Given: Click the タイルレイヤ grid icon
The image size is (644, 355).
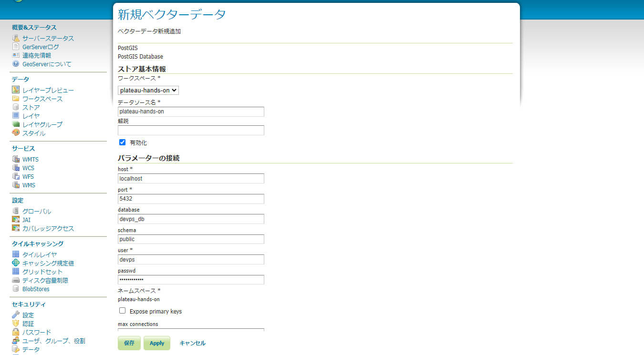Looking at the screenshot, I should point(16,254).
